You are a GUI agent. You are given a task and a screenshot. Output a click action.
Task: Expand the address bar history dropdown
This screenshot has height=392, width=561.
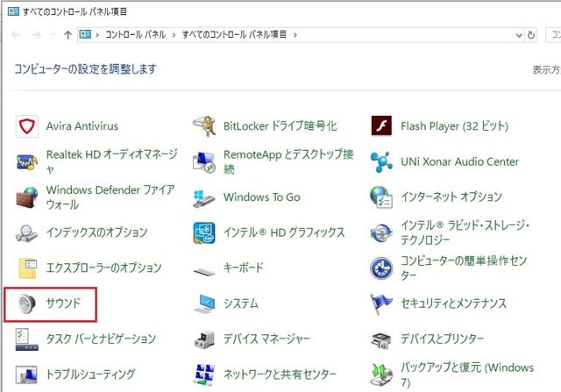coord(519,35)
